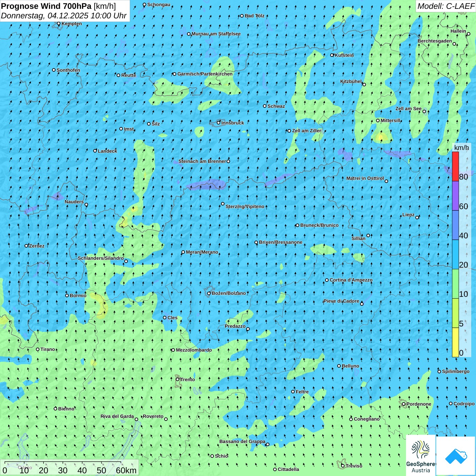Viewport: 476px width, 476px height.
Task: Click the Bruneck/Brunico label
Action: (319, 225)
